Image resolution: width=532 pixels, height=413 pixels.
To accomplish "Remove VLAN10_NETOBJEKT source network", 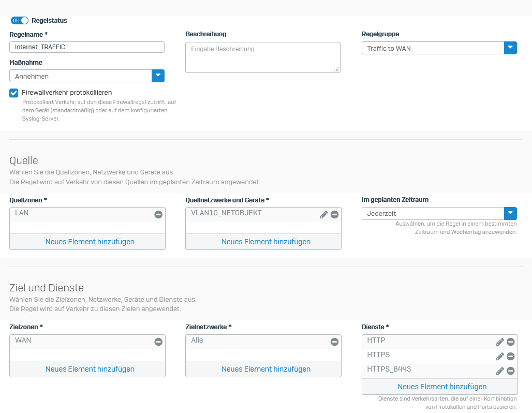I will pos(334,214).
